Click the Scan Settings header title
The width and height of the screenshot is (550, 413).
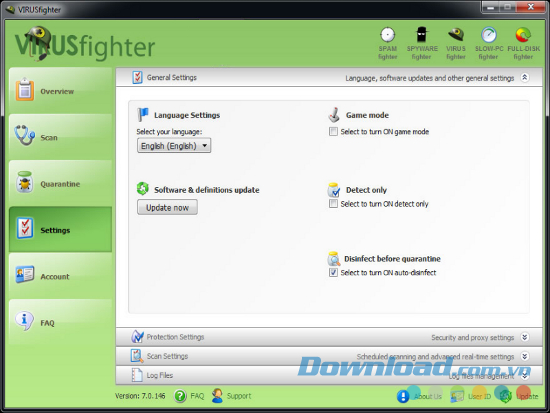click(167, 356)
